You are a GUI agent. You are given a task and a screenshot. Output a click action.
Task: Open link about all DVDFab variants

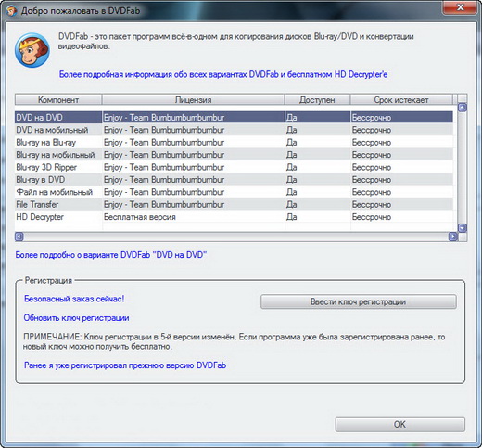pyautogui.click(x=223, y=74)
